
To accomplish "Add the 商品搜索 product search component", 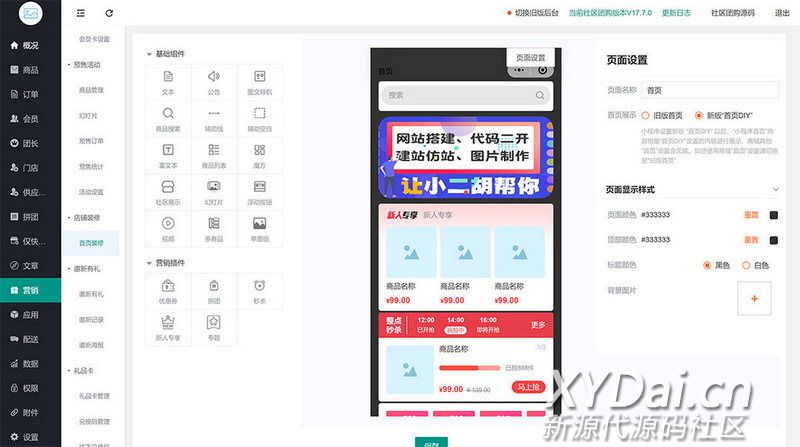I will (x=168, y=120).
